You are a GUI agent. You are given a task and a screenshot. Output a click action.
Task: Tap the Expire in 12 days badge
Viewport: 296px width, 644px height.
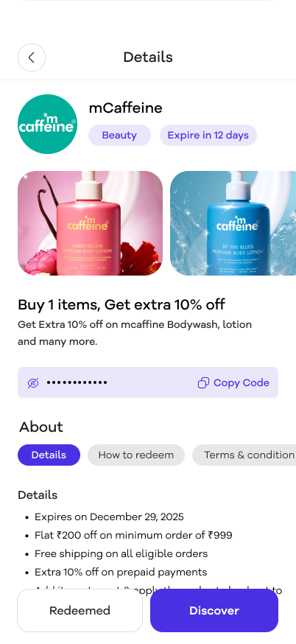click(x=208, y=135)
